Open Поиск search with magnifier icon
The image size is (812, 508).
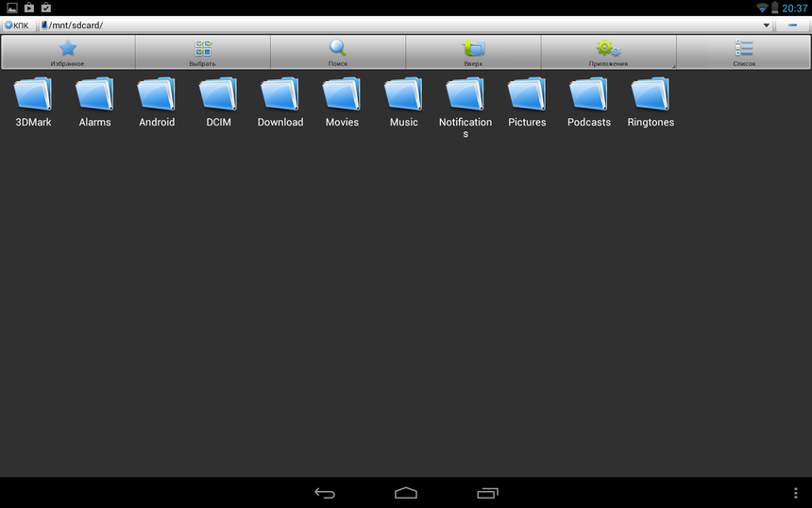pos(338,52)
